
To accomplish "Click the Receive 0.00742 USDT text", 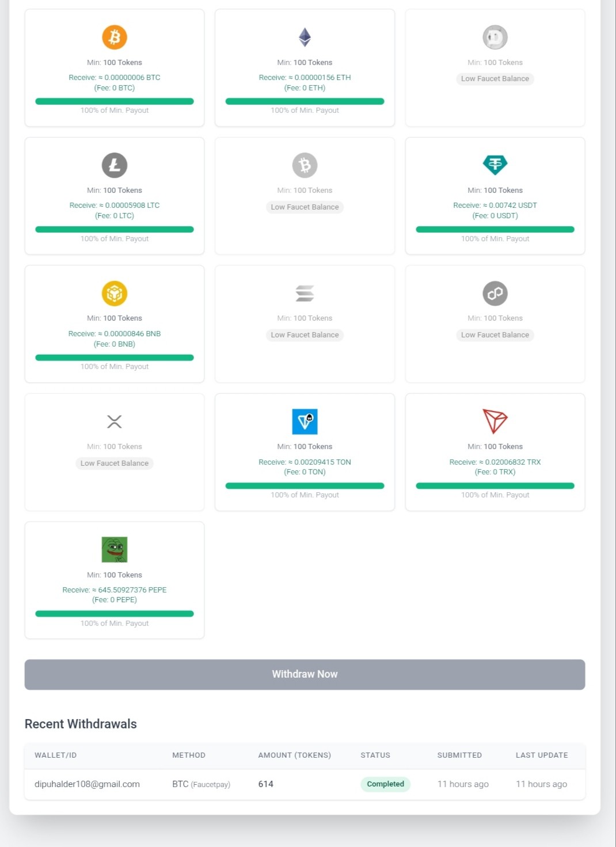I will pyautogui.click(x=495, y=205).
